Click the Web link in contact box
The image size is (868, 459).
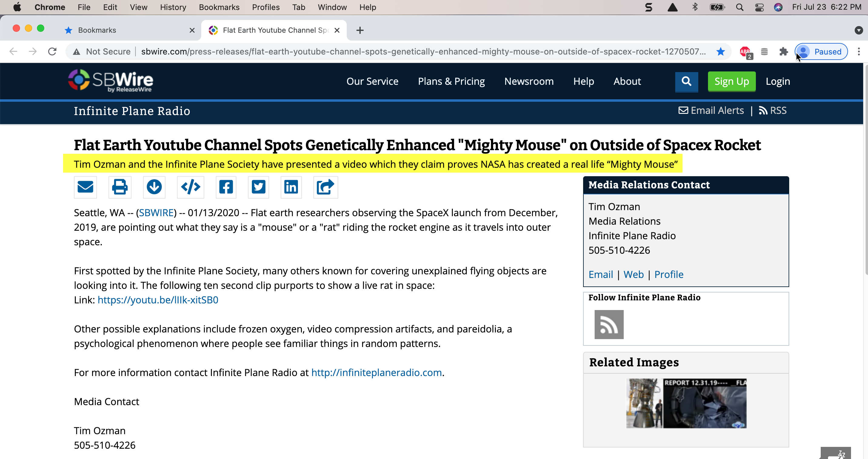pyautogui.click(x=633, y=275)
